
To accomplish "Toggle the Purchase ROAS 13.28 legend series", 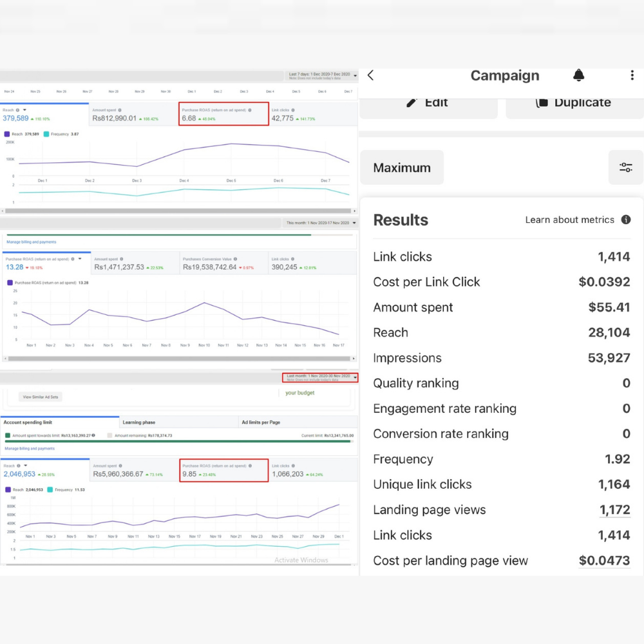I will pos(9,282).
